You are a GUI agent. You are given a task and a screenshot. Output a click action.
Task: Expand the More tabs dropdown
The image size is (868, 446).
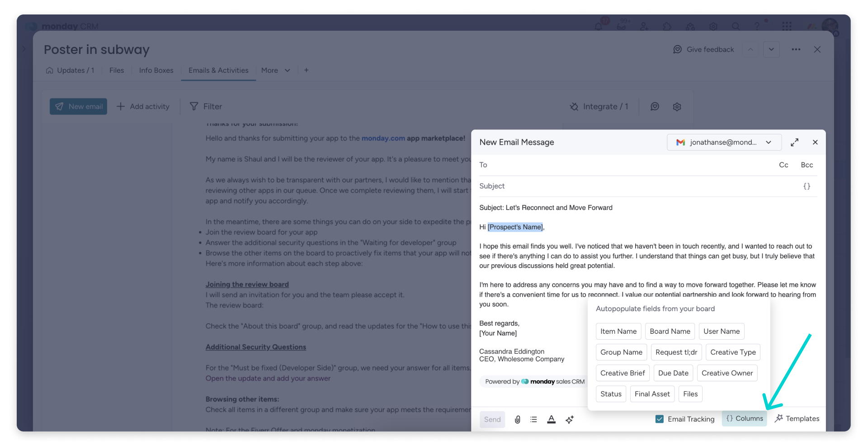click(275, 70)
